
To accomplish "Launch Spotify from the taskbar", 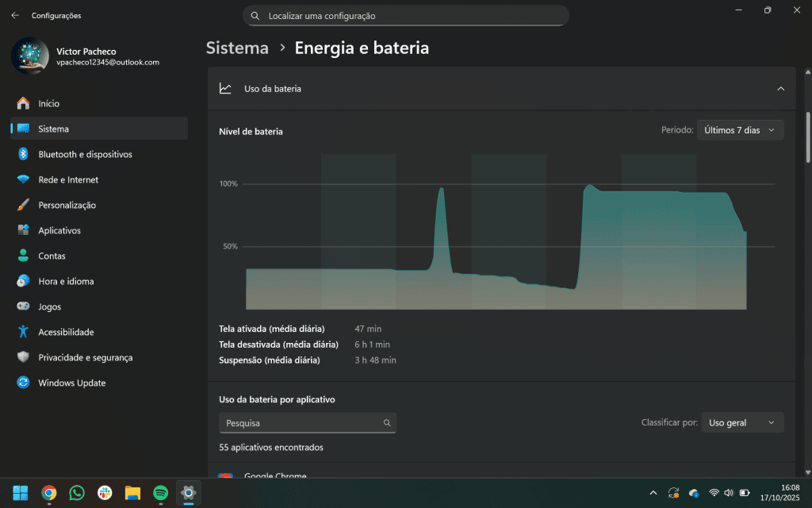I will [x=160, y=492].
